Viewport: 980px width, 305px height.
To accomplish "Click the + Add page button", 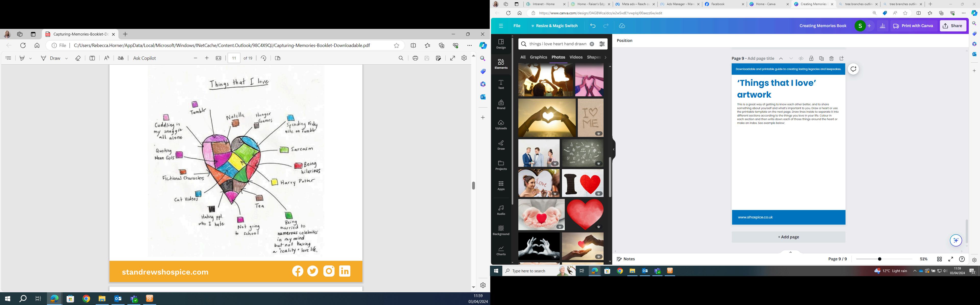I will [788, 237].
